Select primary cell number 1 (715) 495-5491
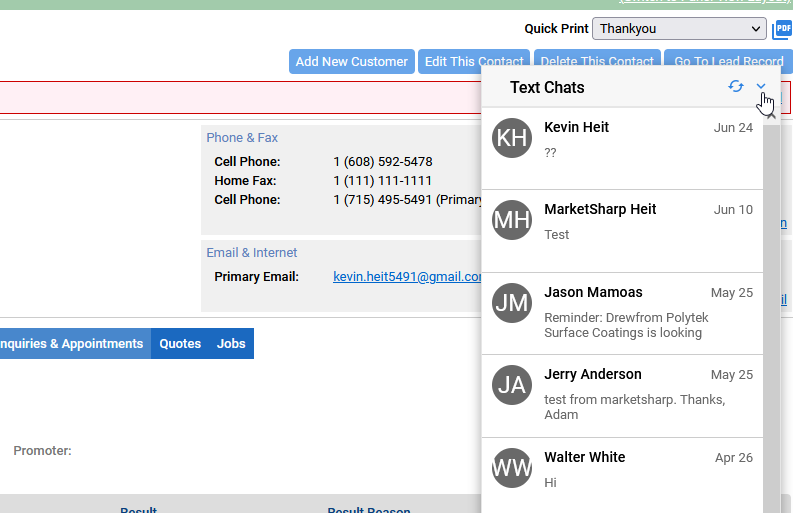The width and height of the screenshot is (793, 513). tap(383, 200)
